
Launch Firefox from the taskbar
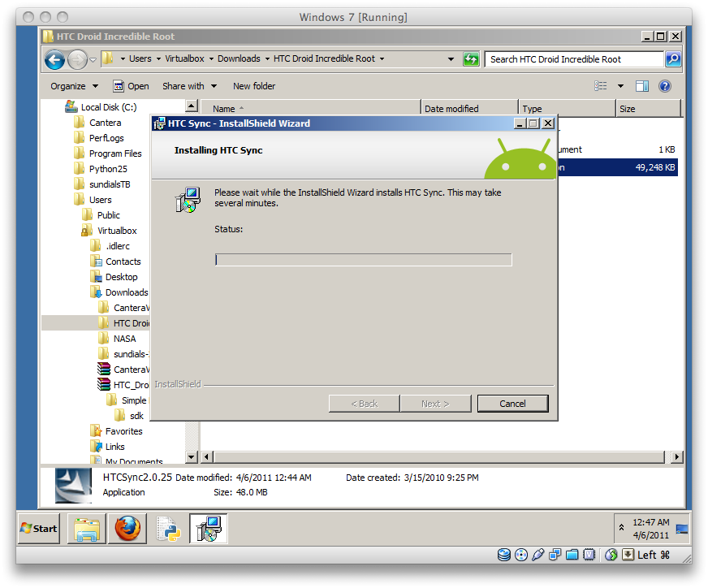click(127, 529)
